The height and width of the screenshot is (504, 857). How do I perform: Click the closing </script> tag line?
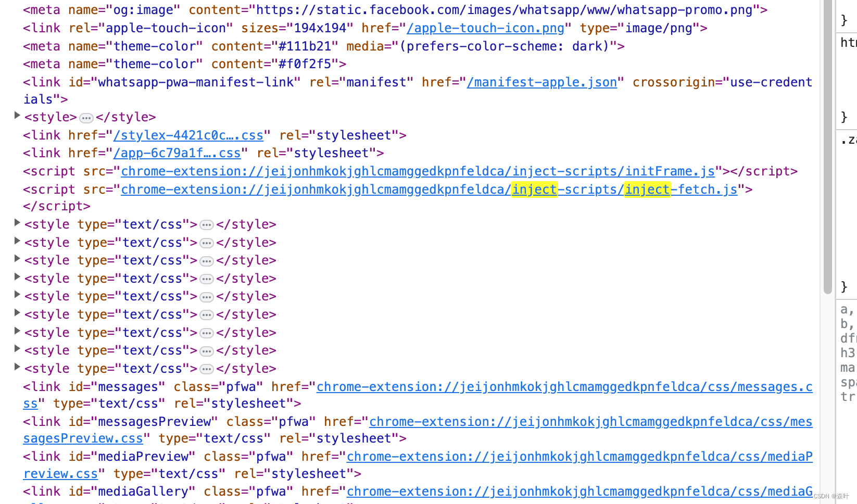tap(57, 206)
